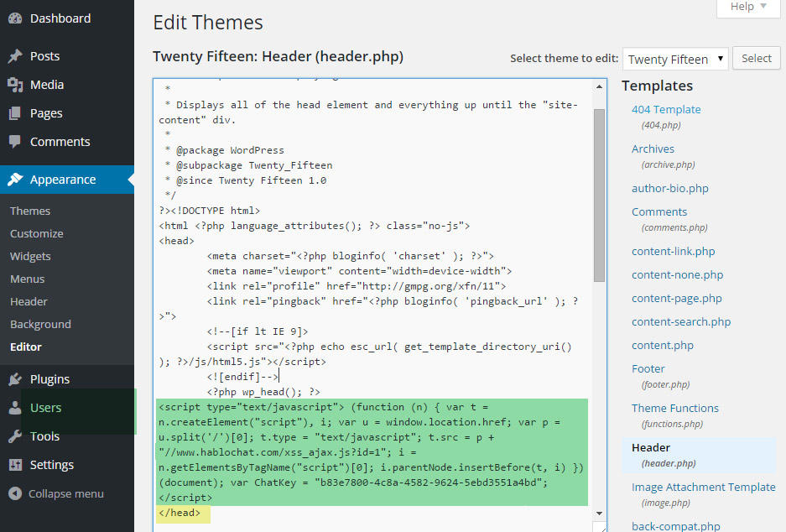Click the Users person icon
The height and width of the screenshot is (532, 786).
pyautogui.click(x=15, y=408)
